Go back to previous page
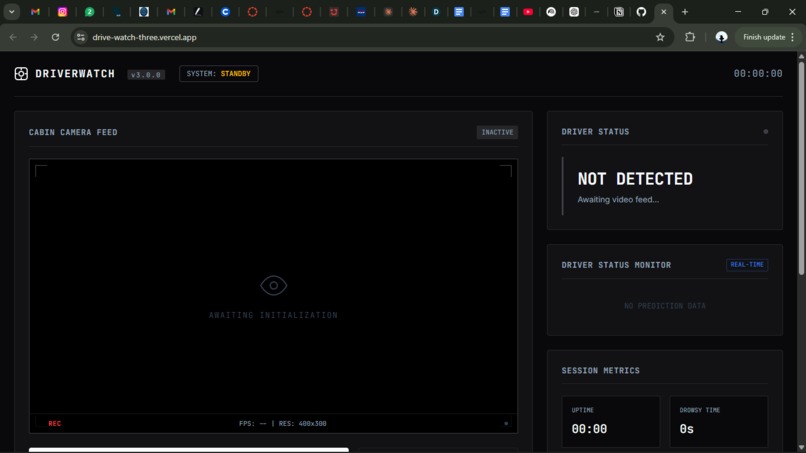Image resolution: width=806 pixels, height=453 pixels. [x=13, y=37]
